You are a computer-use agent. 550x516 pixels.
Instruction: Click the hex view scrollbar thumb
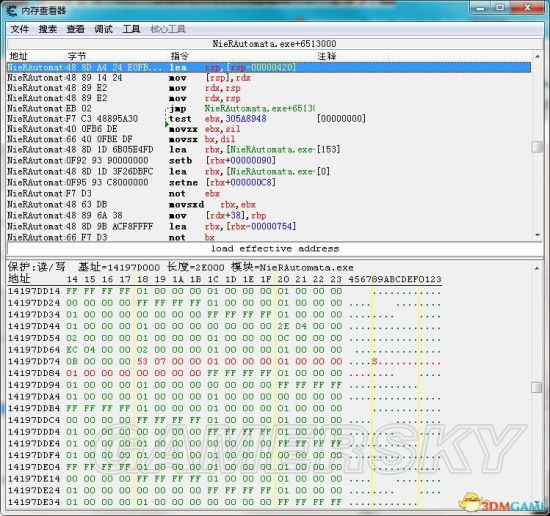[537, 387]
